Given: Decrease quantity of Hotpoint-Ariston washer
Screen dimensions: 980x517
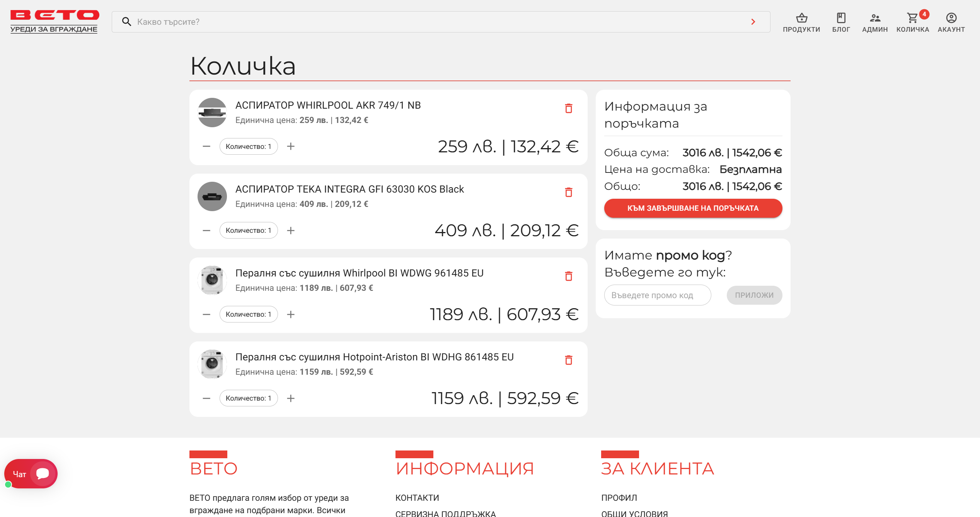Looking at the screenshot, I should (206, 398).
